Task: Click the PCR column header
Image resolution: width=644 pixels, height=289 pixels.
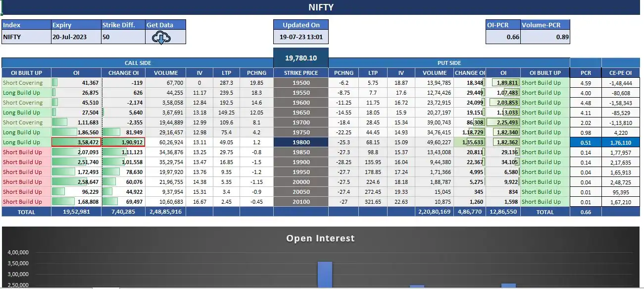Action: (586, 73)
